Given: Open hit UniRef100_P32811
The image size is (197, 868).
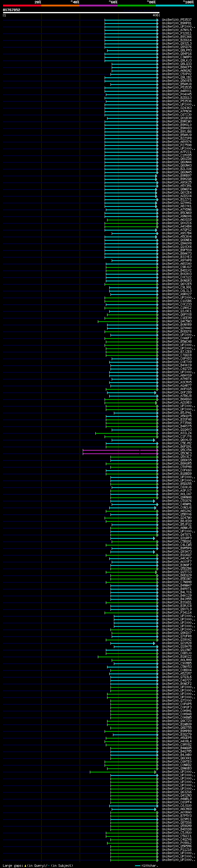Looking at the screenshot, I should (177, 33).
